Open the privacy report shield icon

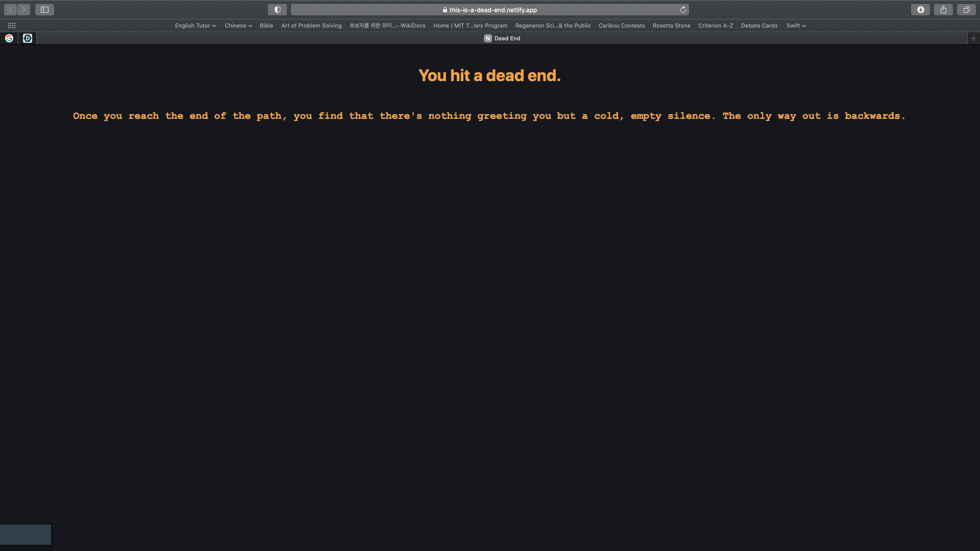click(x=277, y=10)
